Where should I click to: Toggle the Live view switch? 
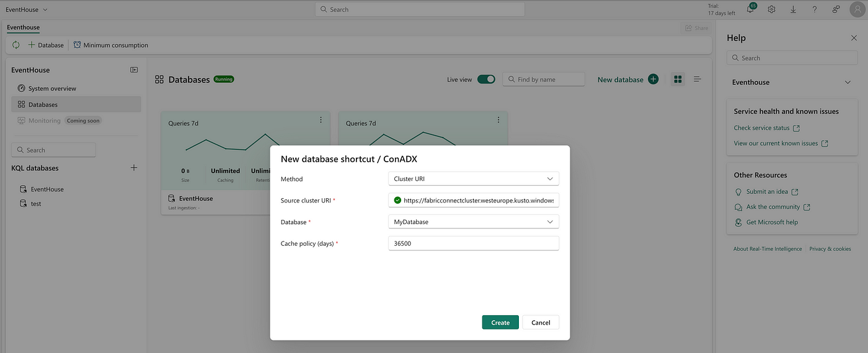486,79
